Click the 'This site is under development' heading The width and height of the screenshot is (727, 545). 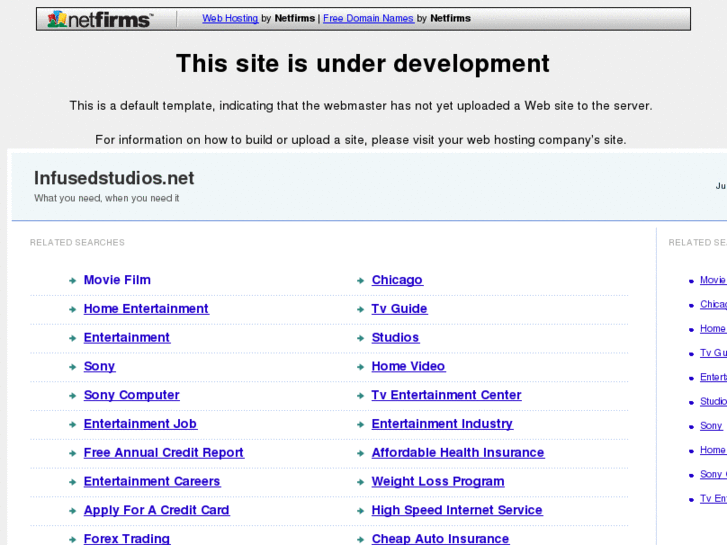click(363, 63)
